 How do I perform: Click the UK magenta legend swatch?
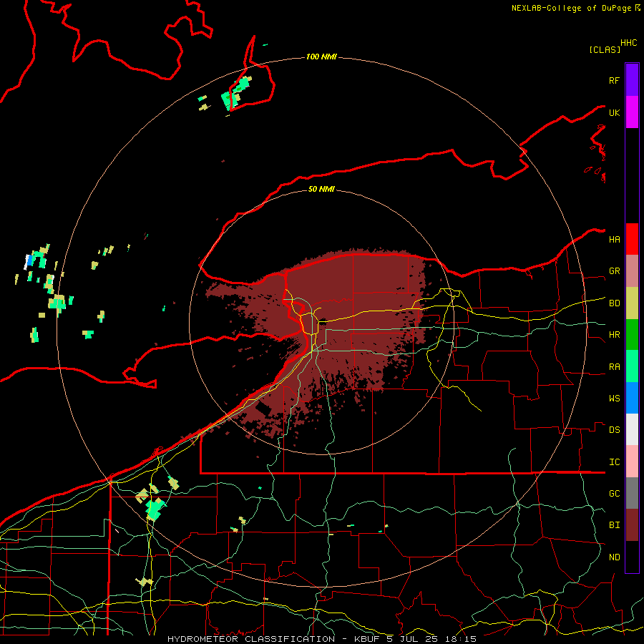click(632, 112)
